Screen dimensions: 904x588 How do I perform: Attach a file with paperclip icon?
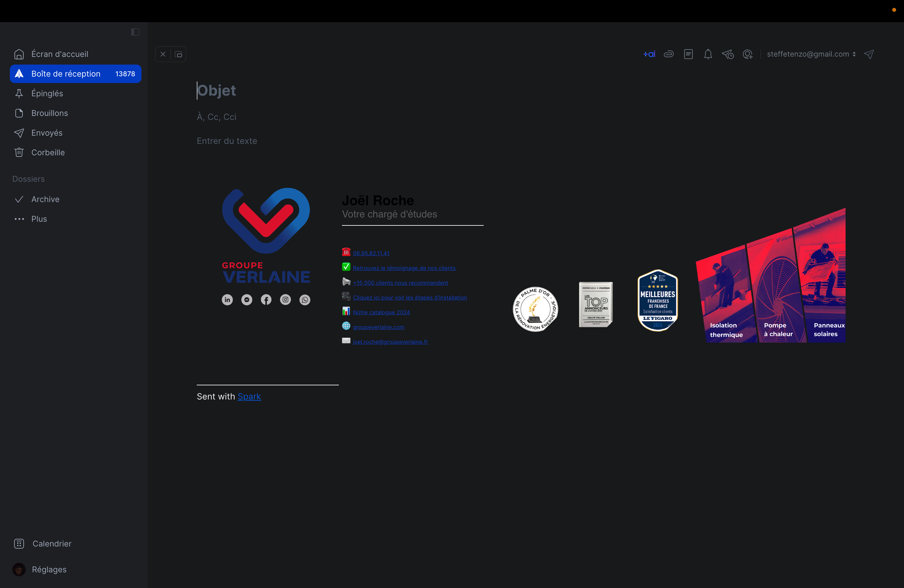[669, 54]
